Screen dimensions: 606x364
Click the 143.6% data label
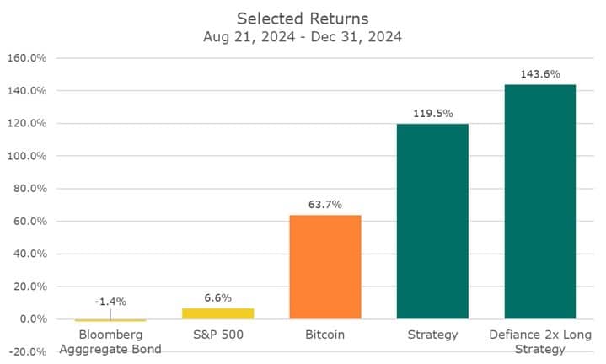click(x=539, y=74)
